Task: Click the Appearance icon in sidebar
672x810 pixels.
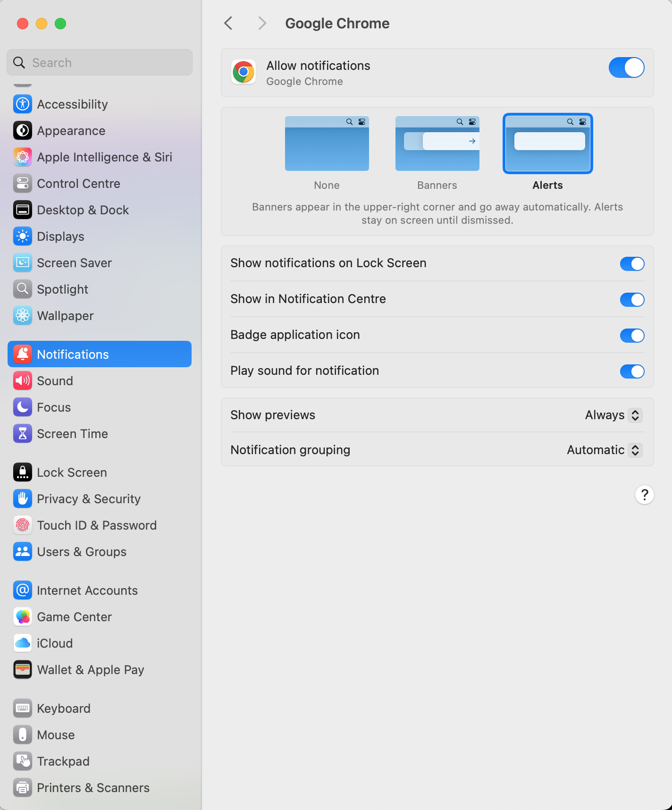Action: pos(23,131)
